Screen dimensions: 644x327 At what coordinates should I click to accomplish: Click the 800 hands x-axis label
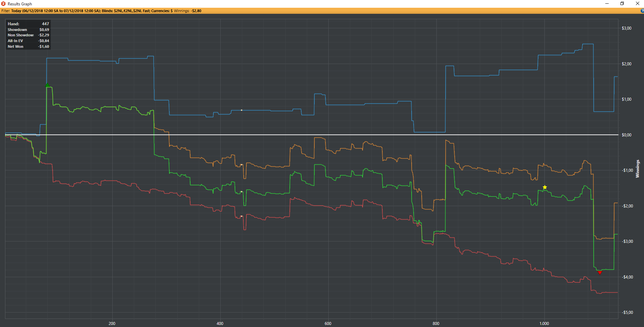click(x=436, y=324)
